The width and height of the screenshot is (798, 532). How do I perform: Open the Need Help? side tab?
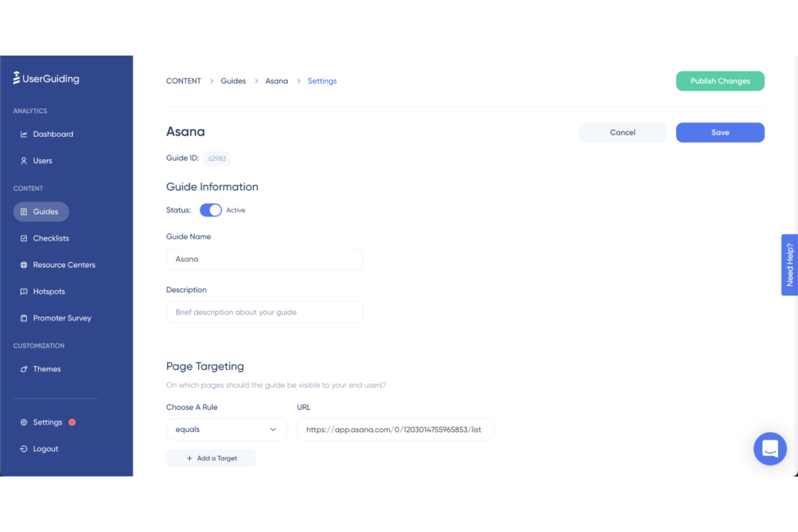point(789,265)
